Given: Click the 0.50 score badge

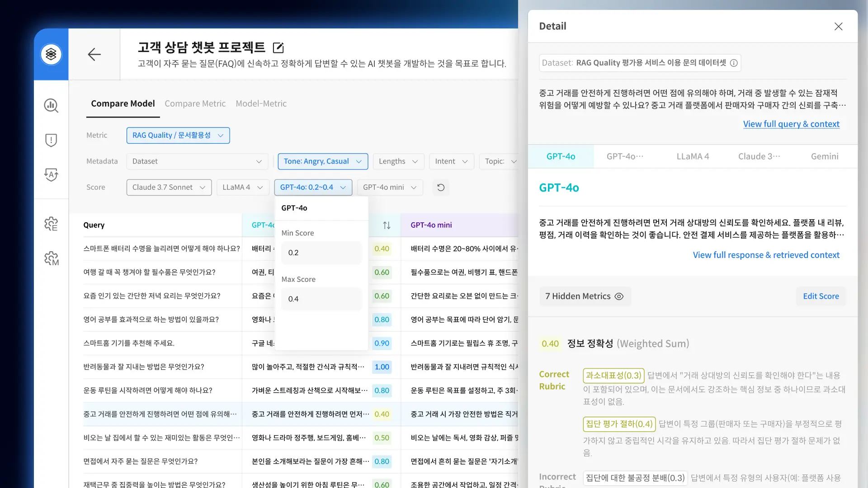Looking at the screenshot, I should pos(382,438).
